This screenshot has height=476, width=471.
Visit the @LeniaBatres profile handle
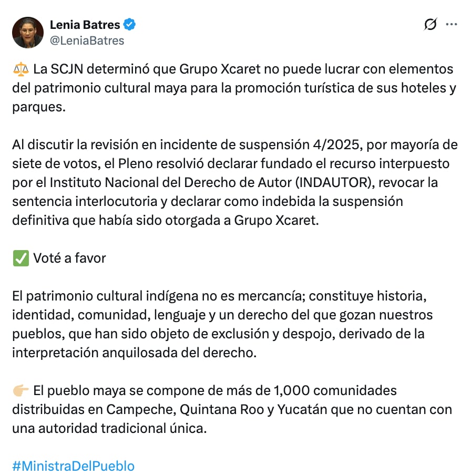(x=86, y=40)
